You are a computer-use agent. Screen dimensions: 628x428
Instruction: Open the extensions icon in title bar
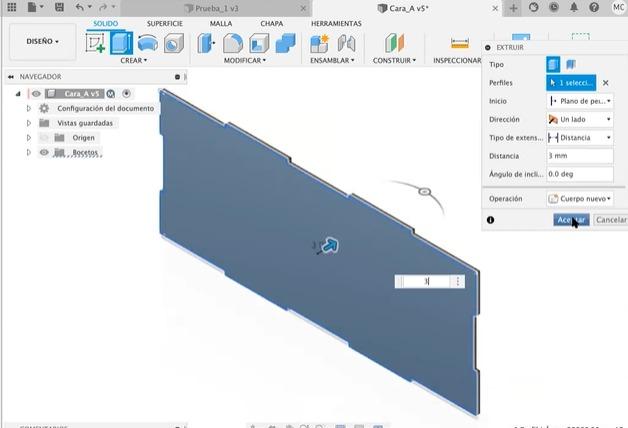[533, 7]
